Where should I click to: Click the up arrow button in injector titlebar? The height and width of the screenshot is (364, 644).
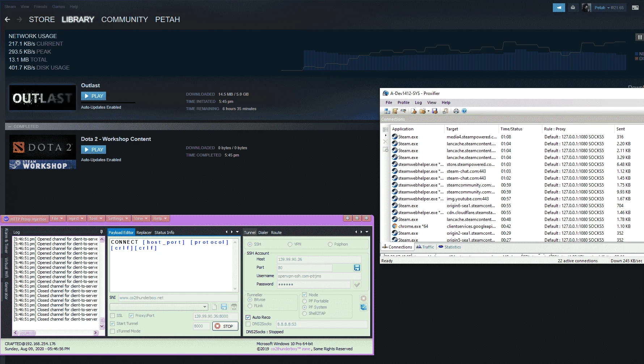click(x=357, y=218)
